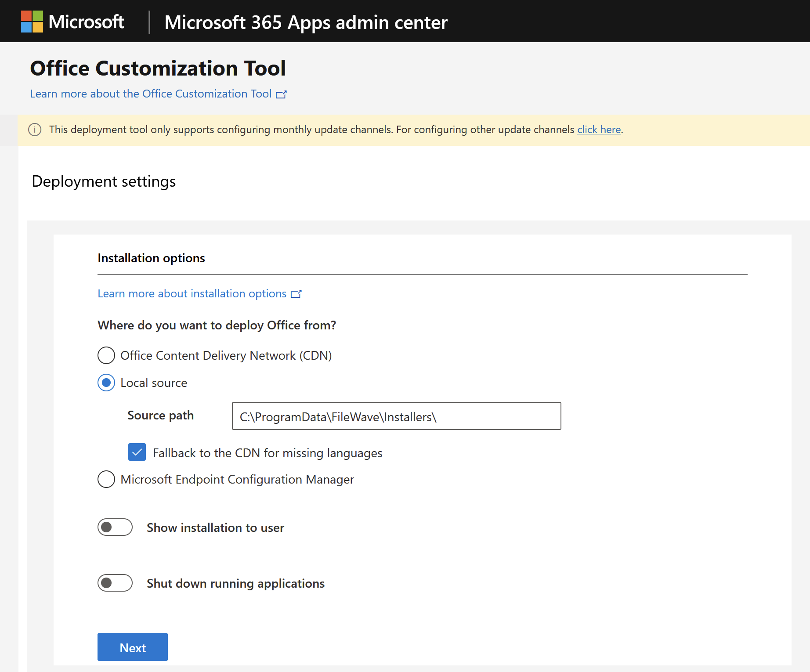
Task: Click the info icon in the yellow banner
Action: point(35,130)
